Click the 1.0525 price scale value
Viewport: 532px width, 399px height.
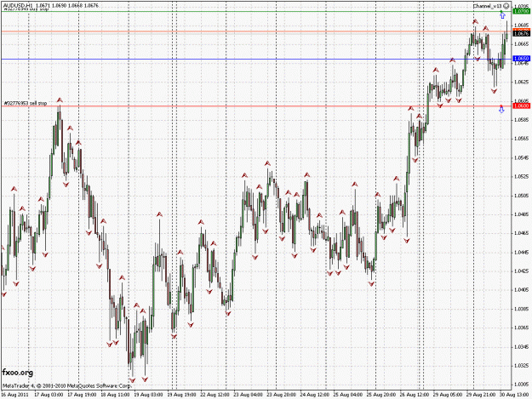522,176
